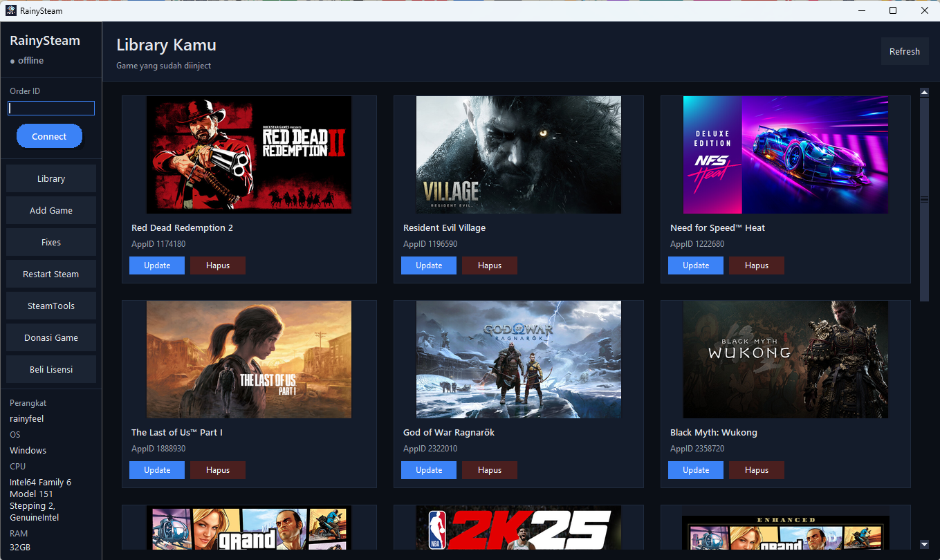
Task: Click the scrollbar up arrow
Action: [924, 92]
